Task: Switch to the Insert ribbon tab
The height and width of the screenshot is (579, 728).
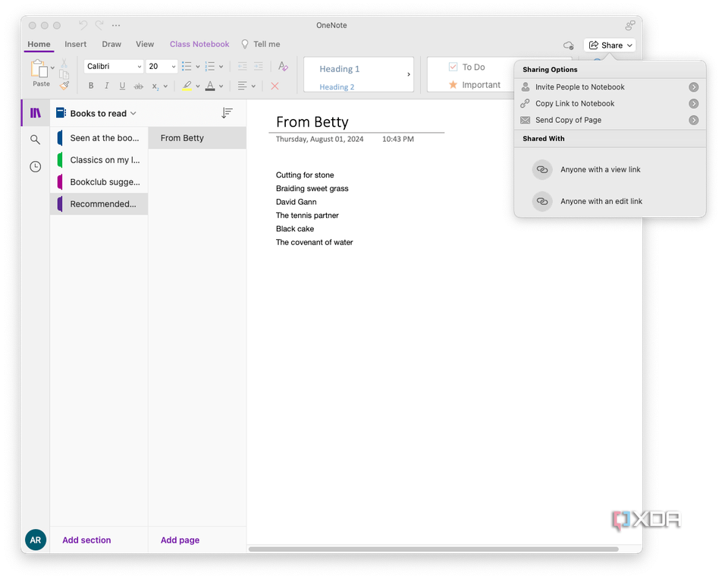Action: click(x=75, y=44)
